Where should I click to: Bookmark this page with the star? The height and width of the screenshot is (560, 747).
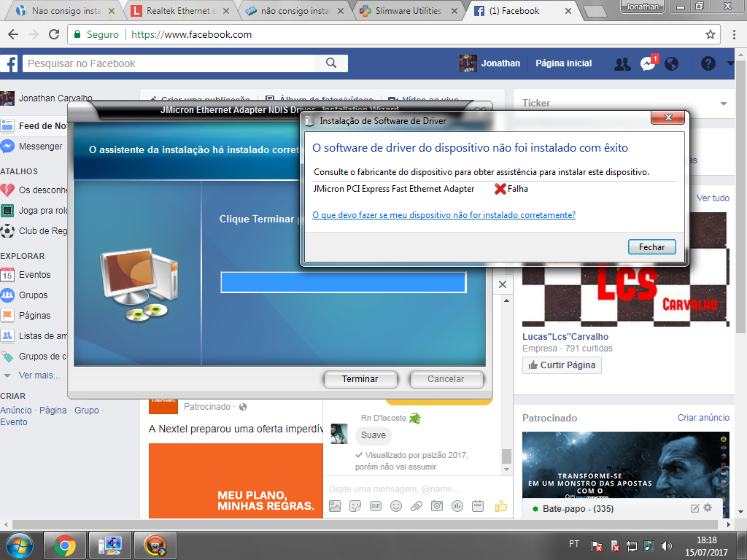coord(711,34)
